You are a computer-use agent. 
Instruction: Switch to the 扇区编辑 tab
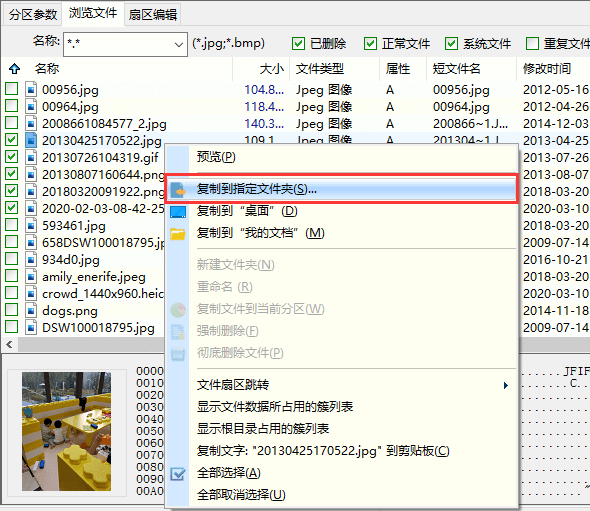pos(152,14)
